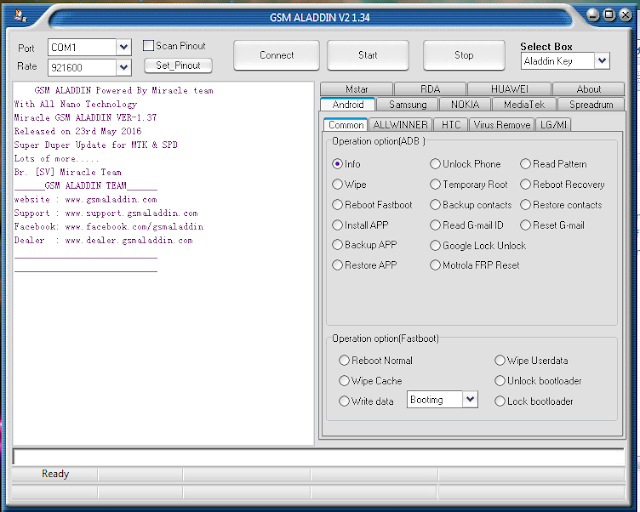Switch to the Samsung tab
Screen dimensions: 640x512
pyautogui.click(x=407, y=105)
